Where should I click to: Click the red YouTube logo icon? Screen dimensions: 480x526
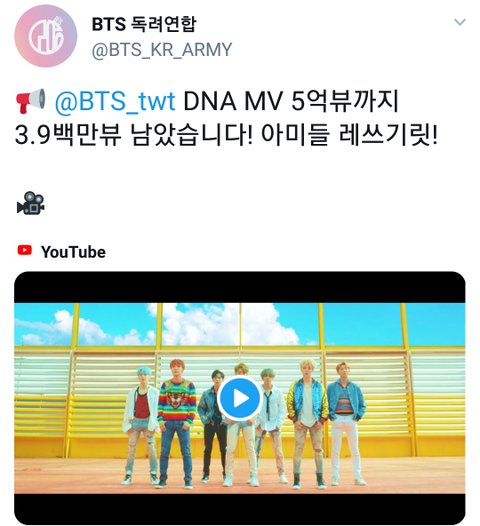pyautogui.click(x=24, y=250)
